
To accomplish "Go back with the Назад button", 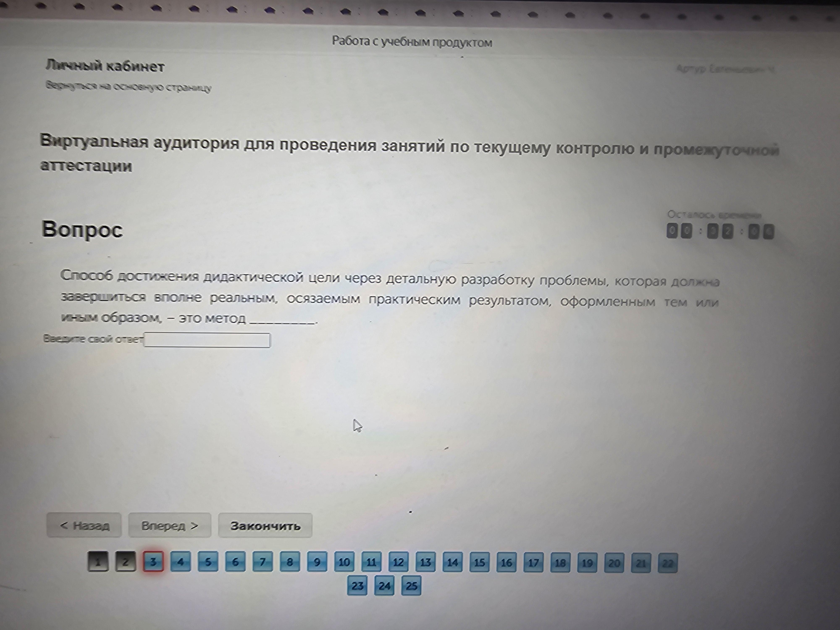I will pos(84,526).
